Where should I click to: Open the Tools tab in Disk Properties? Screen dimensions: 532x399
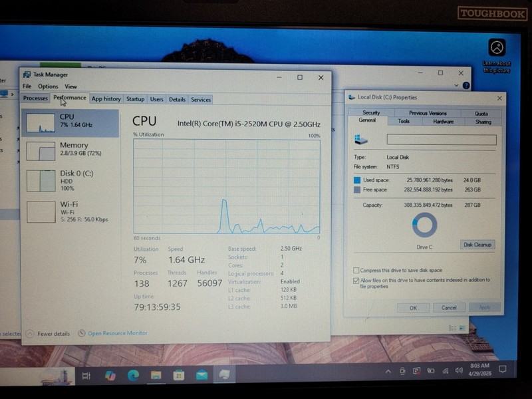[404, 121]
